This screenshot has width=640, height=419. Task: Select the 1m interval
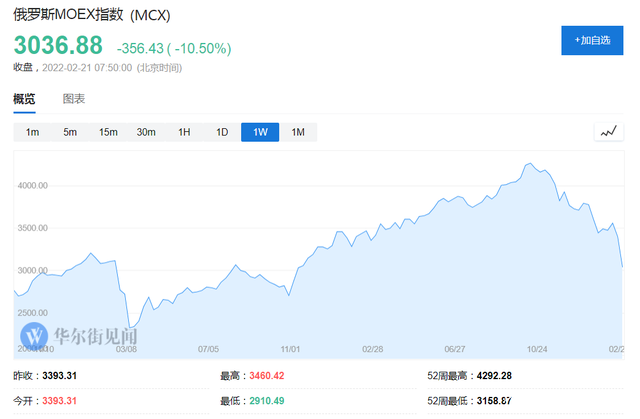[32, 132]
